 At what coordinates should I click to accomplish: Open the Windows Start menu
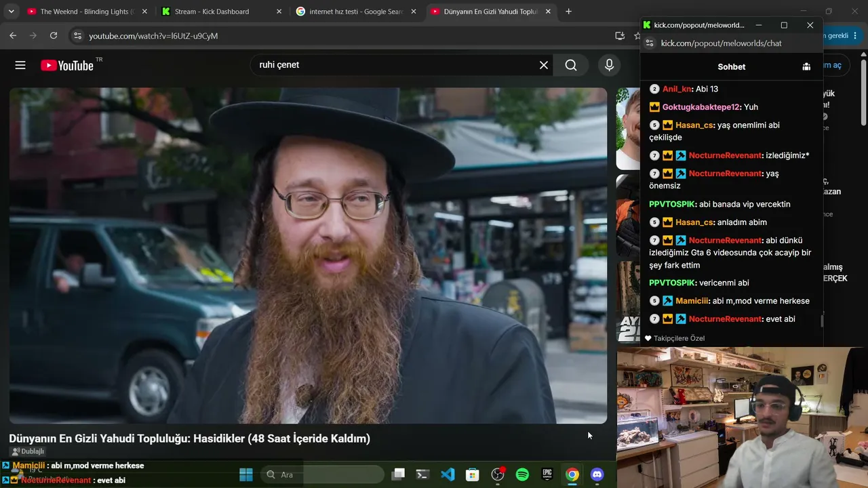pyautogui.click(x=246, y=474)
